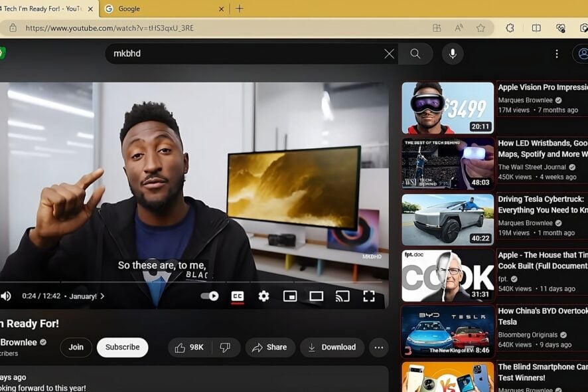Enter fullscreen mode on the video
This screenshot has width=588, height=392.
368,296
